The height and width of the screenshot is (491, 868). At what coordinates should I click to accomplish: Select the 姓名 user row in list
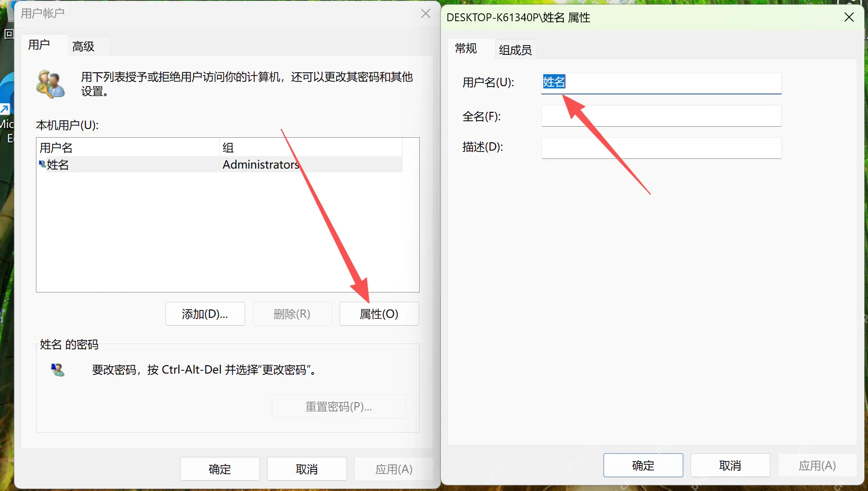coord(220,164)
